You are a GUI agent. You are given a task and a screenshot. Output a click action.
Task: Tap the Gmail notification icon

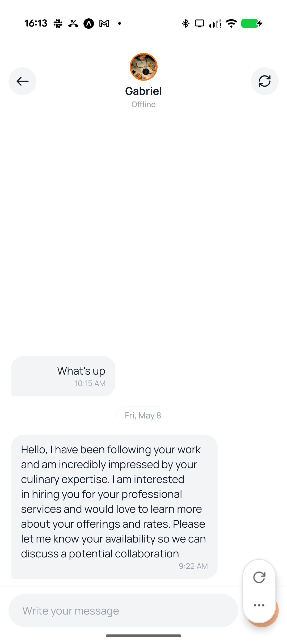click(x=104, y=23)
